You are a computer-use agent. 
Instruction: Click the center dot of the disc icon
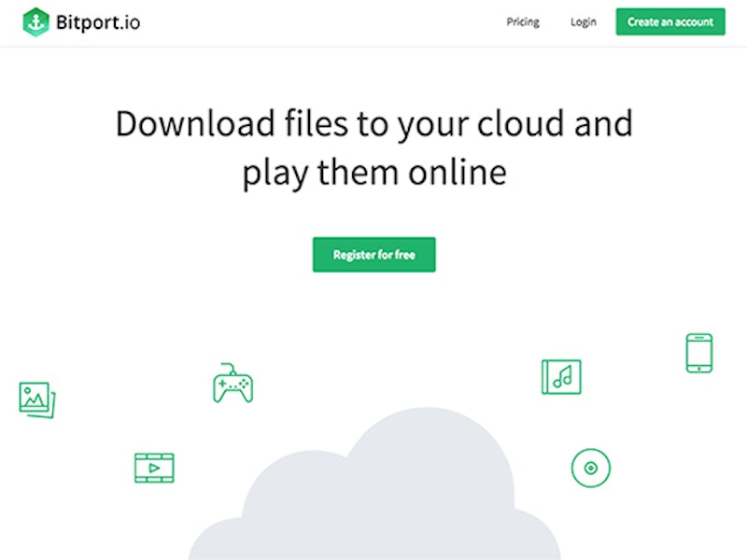tap(589, 468)
